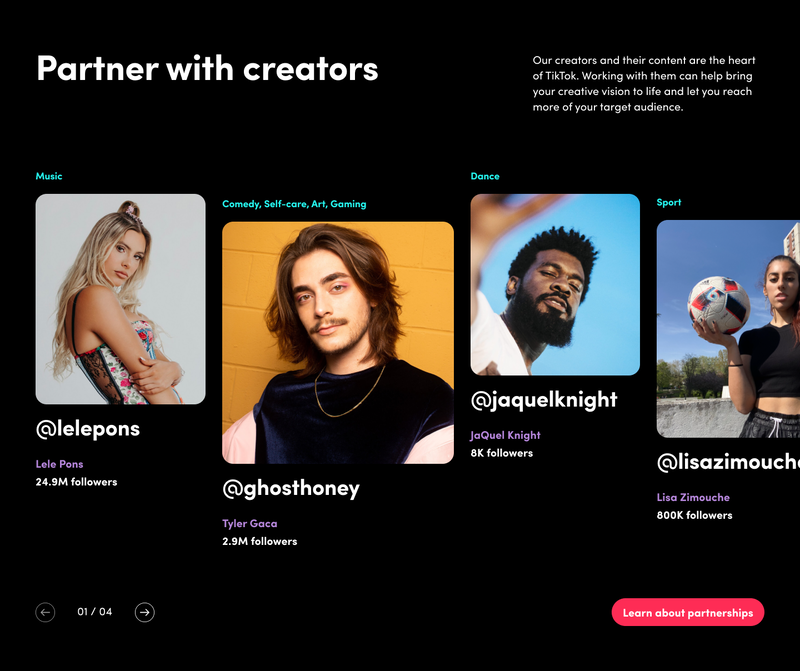Click the Dance category label

coord(485,176)
